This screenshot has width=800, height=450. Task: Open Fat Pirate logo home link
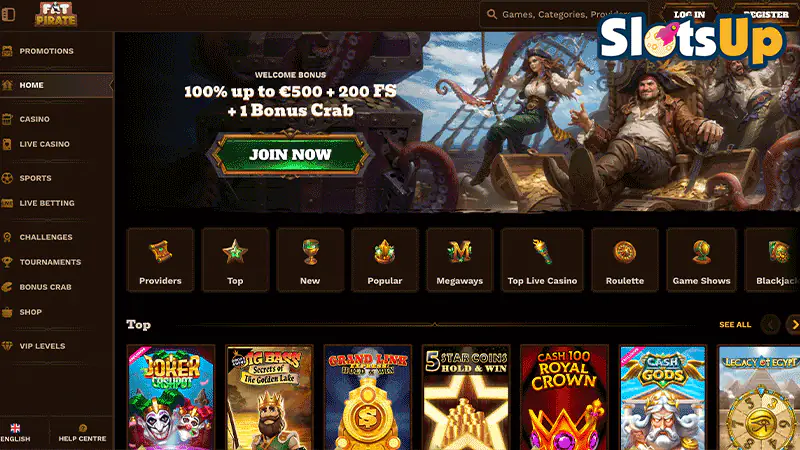click(56, 14)
